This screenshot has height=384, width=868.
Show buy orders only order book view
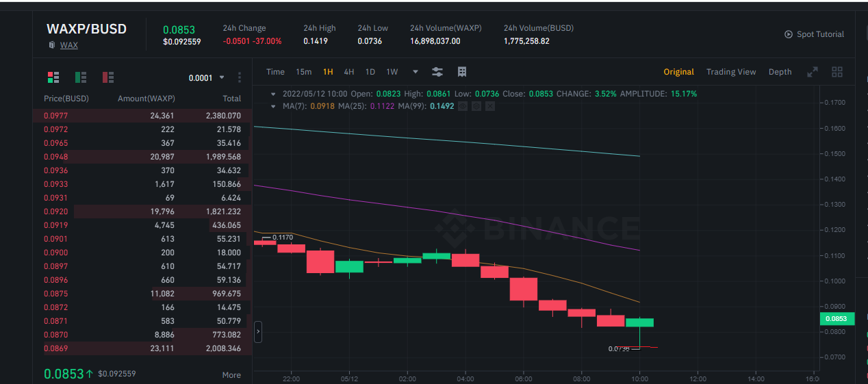[x=81, y=77]
